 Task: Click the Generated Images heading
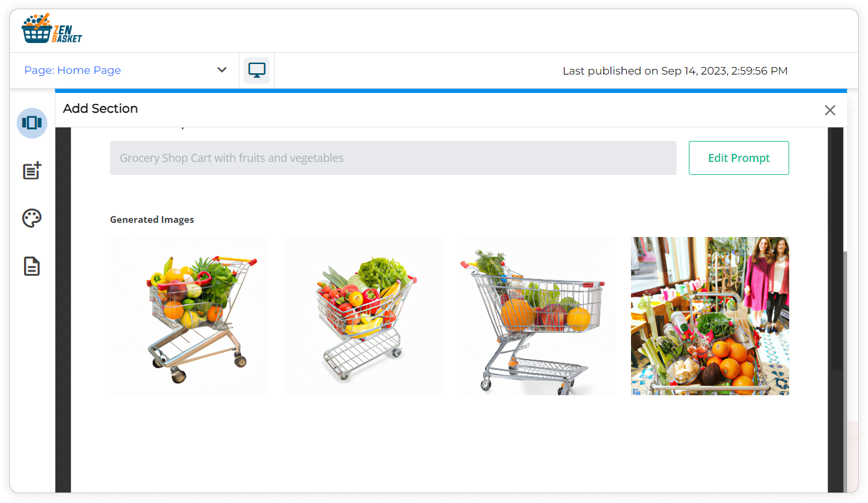(x=152, y=220)
